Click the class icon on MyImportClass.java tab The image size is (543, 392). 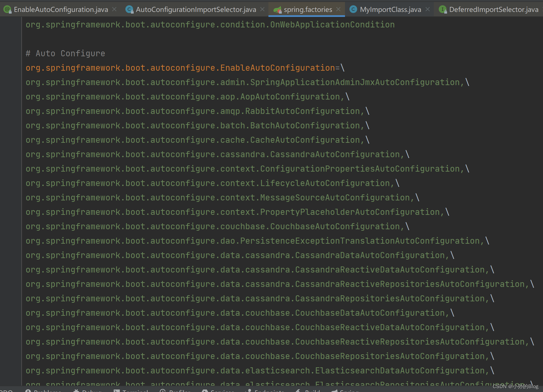[x=353, y=9]
